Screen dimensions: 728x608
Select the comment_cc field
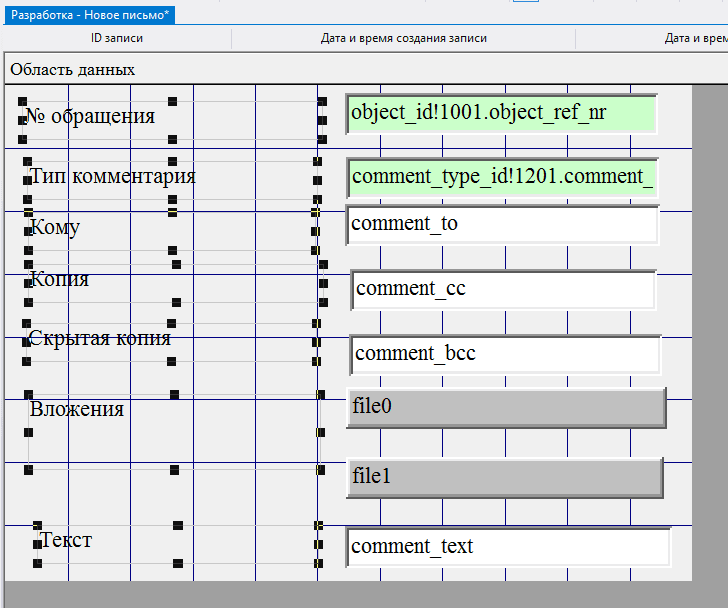pyautogui.click(x=503, y=290)
